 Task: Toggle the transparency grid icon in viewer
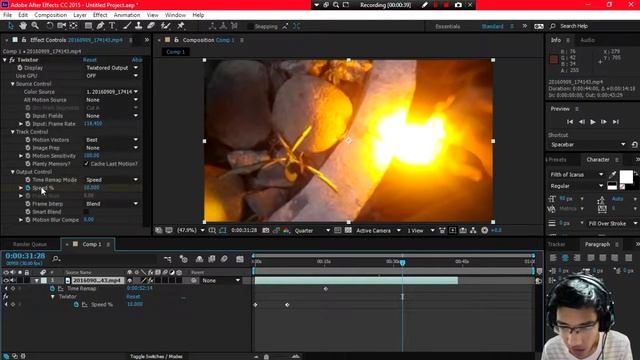pos(348,230)
